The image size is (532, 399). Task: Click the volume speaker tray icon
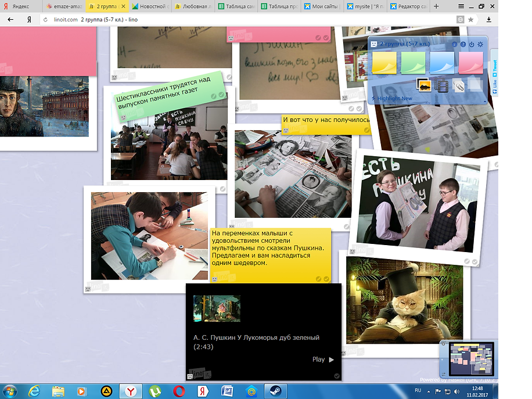(x=456, y=391)
